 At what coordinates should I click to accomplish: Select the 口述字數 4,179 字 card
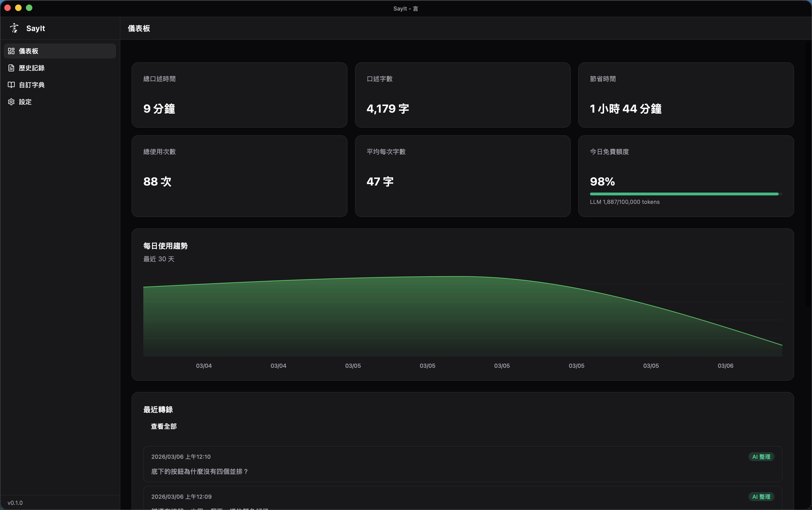coord(462,95)
